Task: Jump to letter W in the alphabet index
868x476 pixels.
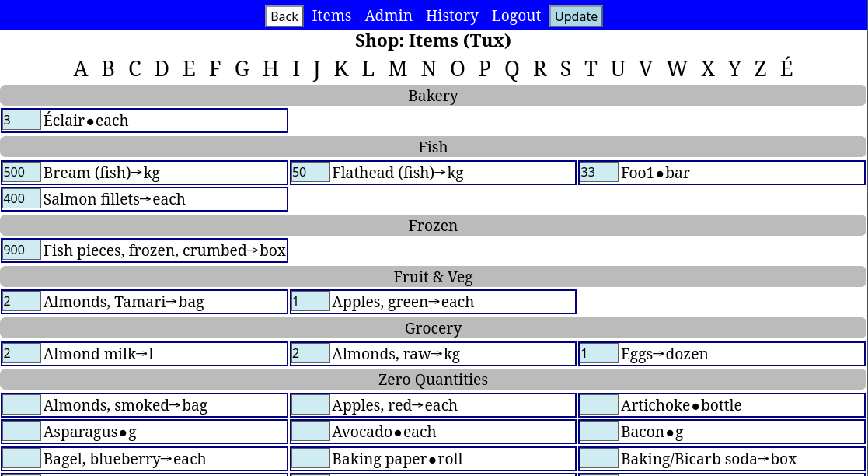Action: (x=677, y=69)
